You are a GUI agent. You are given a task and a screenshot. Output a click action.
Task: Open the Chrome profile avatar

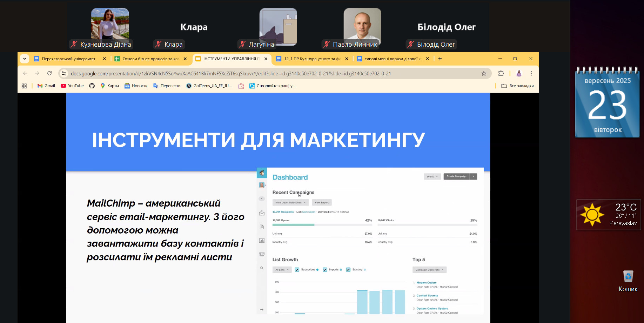519,73
